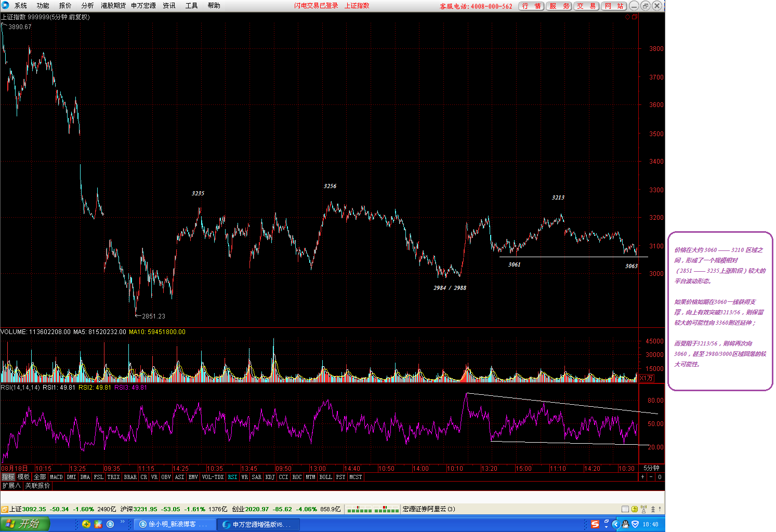Viewport: 776px width, 532px height.
Task: Click the signal antenna icon in status bar
Action: pyautogui.click(x=643, y=509)
